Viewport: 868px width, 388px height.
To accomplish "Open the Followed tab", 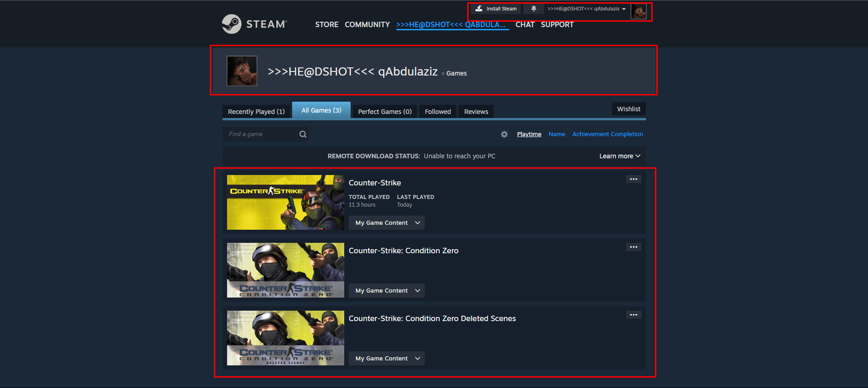I will [438, 112].
